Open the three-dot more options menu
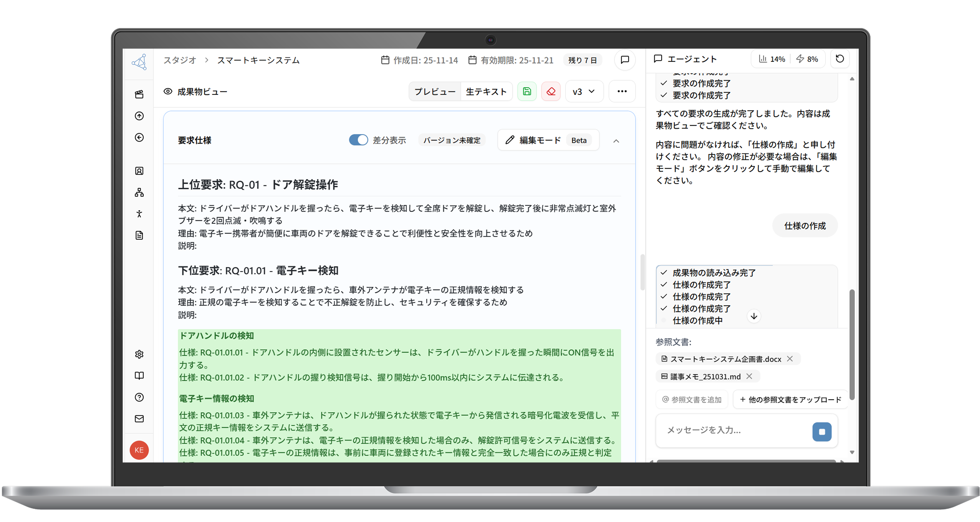This screenshot has height=522, width=980. pyautogui.click(x=622, y=91)
